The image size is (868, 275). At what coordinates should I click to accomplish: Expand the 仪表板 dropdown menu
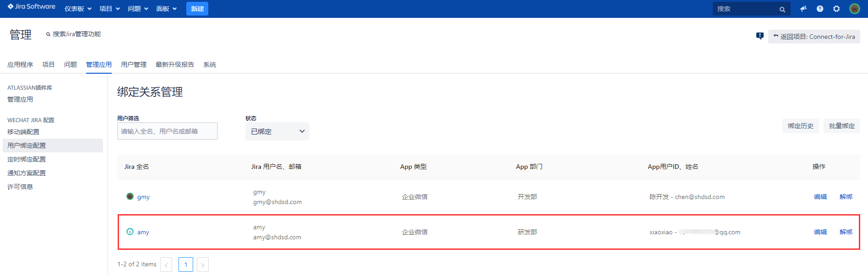click(78, 9)
